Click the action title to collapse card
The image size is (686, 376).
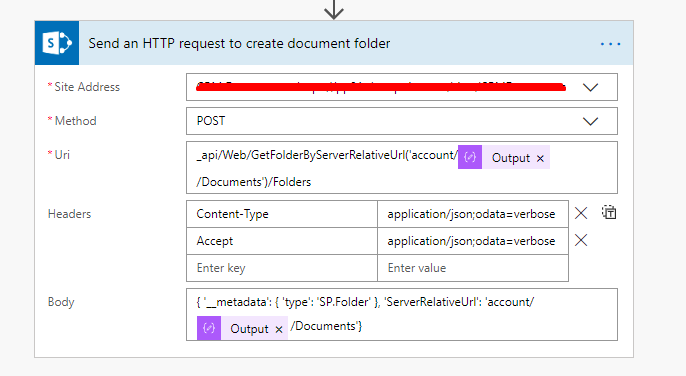239,43
